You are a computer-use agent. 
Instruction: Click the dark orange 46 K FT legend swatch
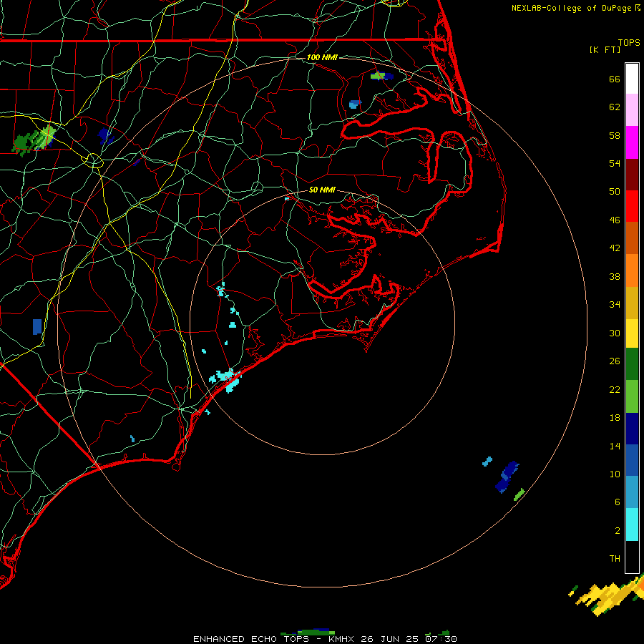coord(632,238)
